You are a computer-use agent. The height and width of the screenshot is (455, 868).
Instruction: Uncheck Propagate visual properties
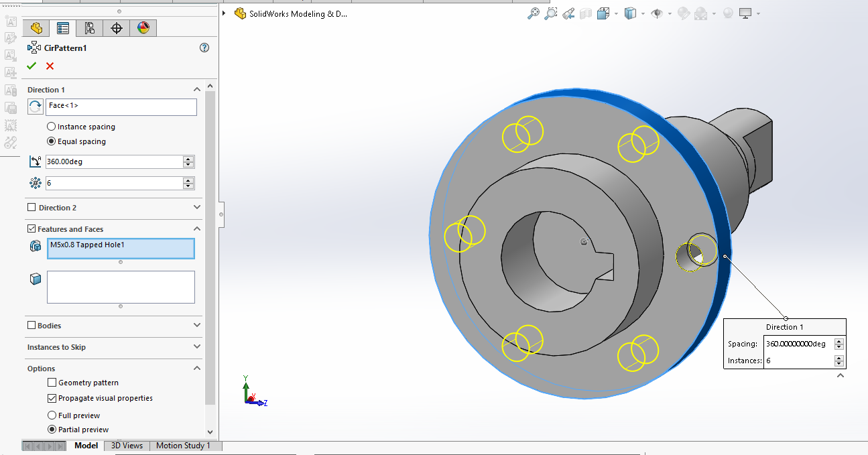click(52, 398)
